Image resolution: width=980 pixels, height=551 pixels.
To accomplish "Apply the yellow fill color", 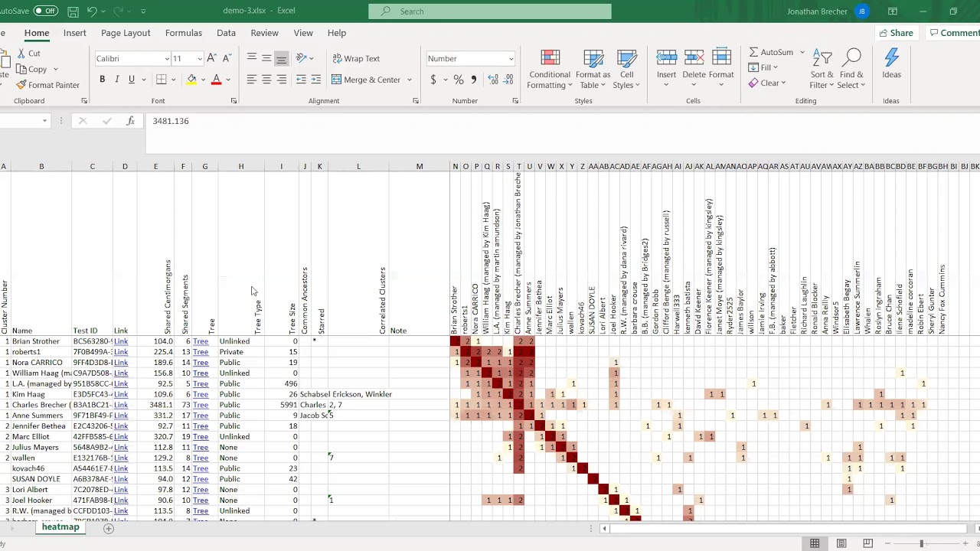I will [191, 80].
